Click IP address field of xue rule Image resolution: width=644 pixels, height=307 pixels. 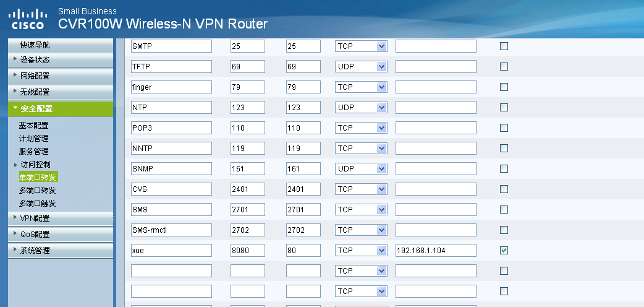pyautogui.click(x=436, y=250)
